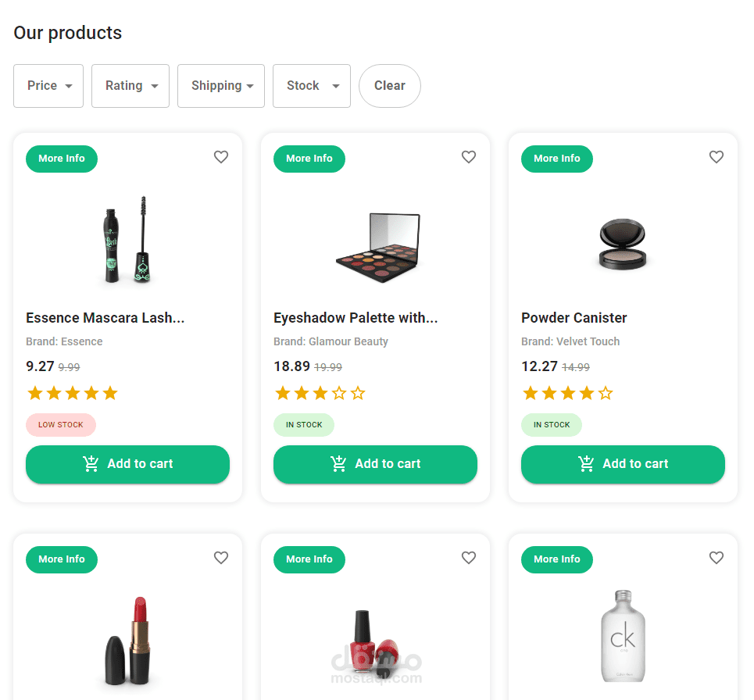Favorite the Essence Mascara heart icon
The height and width of the screenshot is (700, 754).
point(221,157)
